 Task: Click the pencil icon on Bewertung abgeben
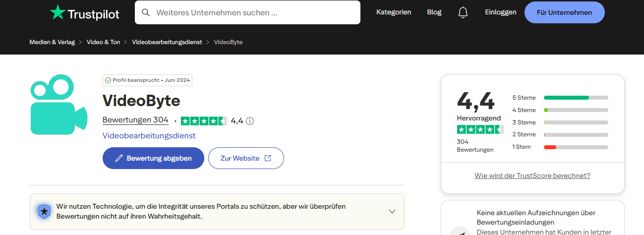118,158
